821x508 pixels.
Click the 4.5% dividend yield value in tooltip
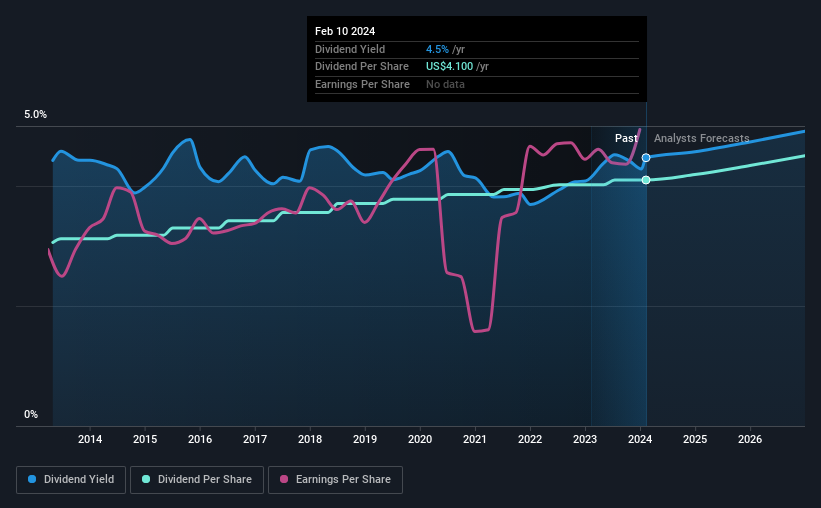coord(437,49)
